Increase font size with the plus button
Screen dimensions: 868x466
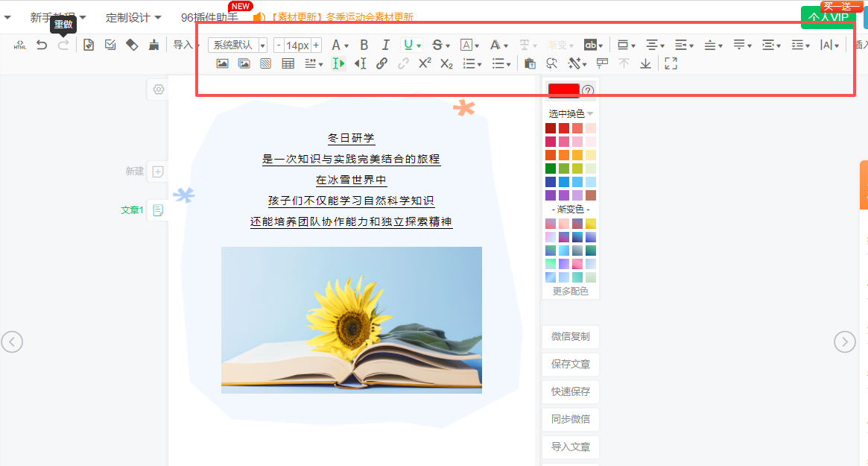tap(317, 45)
